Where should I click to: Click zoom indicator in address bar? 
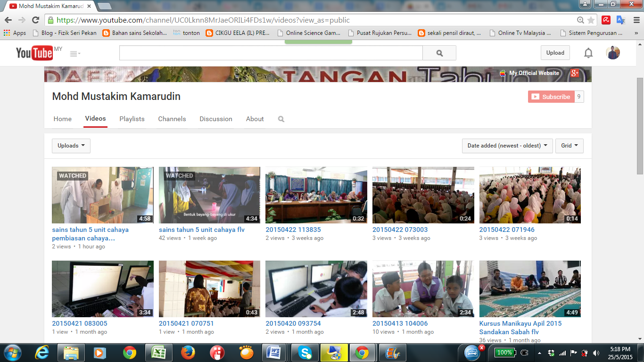click(580, 20)
